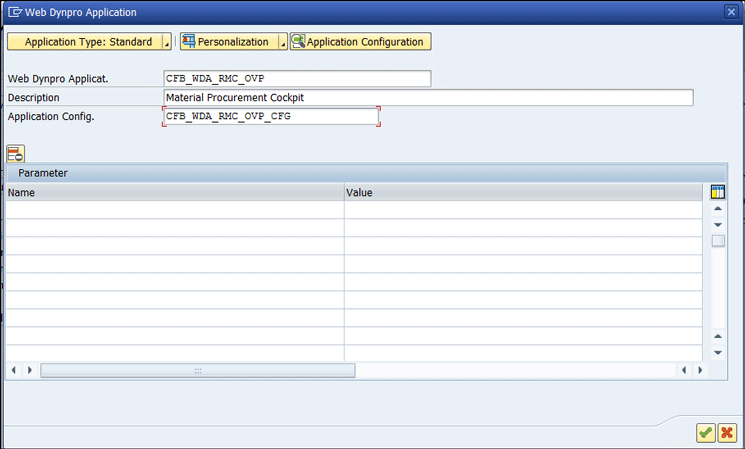Click the bottom scroll-down arrow of table
The width and height of the screenshot is (745, 449).
[718, 353]
